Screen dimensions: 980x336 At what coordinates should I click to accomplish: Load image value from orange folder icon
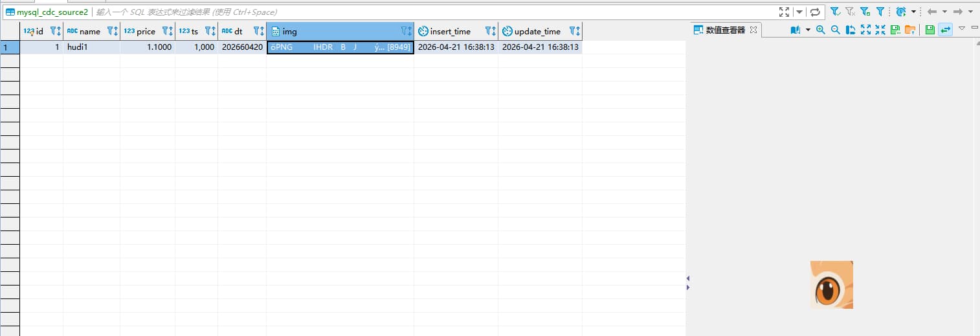(x=910, y=30)
